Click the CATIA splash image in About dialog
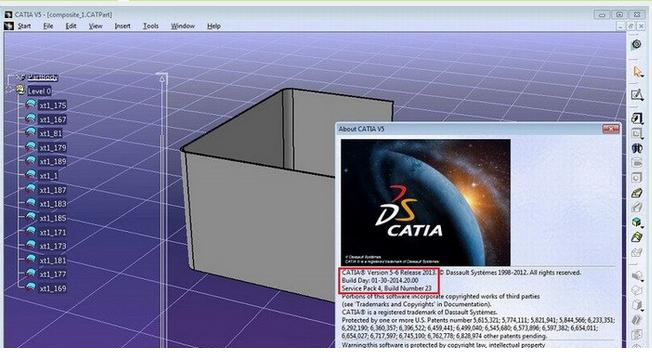This screenshot has width=652, height=361. 425,202
